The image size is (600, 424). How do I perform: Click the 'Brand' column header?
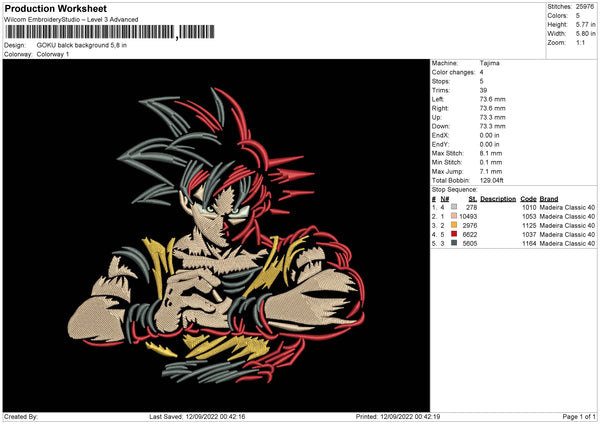549,199
